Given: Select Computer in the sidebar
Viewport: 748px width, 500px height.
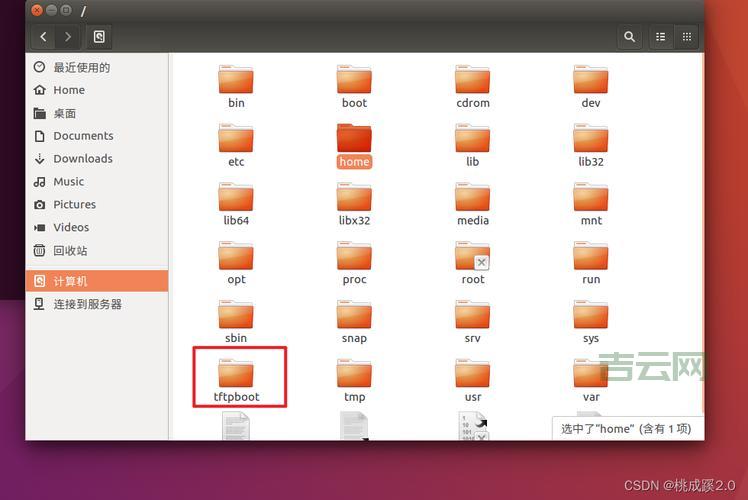Looking at the screenshot, I should (x=70, y=281).
